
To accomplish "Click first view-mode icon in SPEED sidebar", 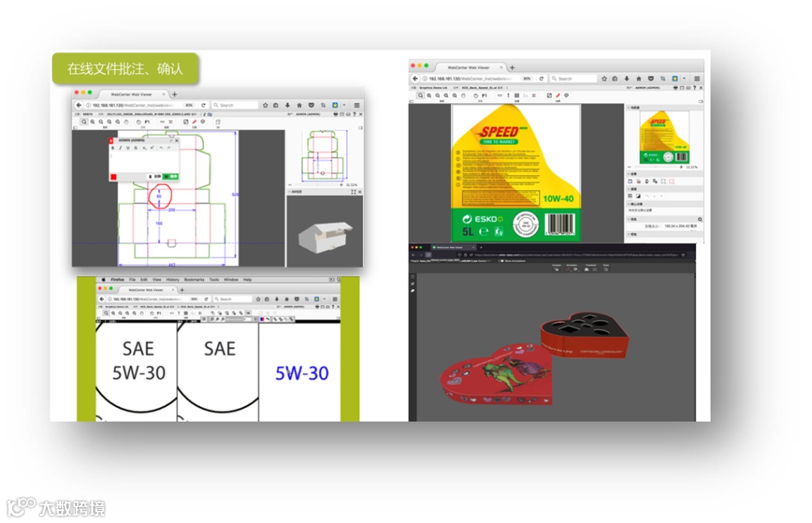I will click(630, 181).
